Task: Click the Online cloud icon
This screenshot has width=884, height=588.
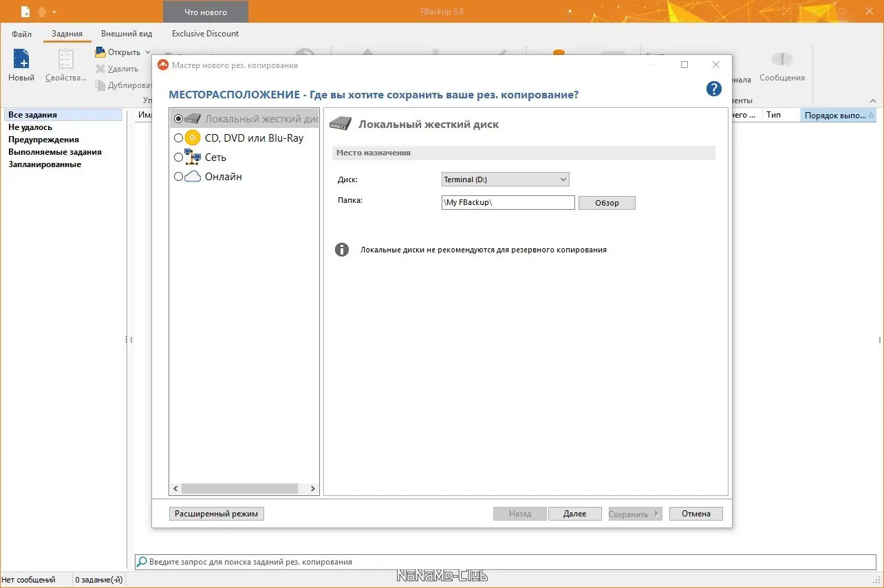Action: (x=193, y=177)
